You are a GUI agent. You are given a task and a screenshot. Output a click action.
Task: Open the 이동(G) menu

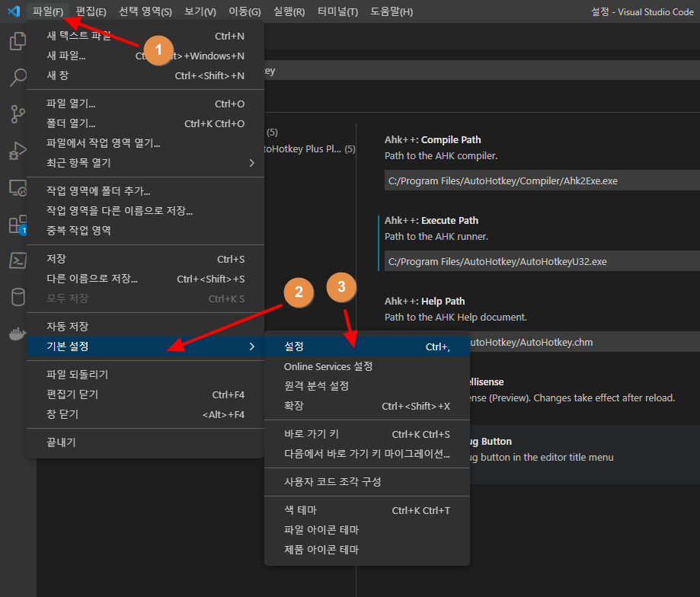click(245, 11)
